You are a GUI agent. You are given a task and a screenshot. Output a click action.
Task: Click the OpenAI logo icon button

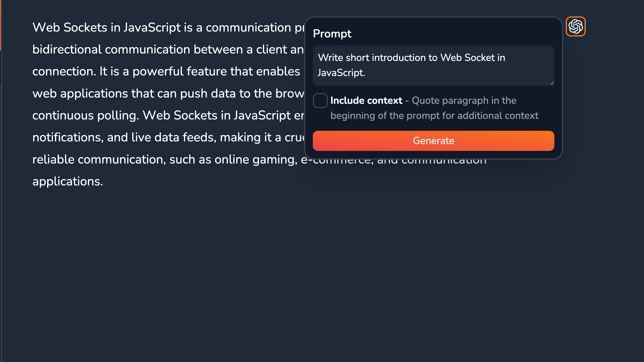pos(576,27)
